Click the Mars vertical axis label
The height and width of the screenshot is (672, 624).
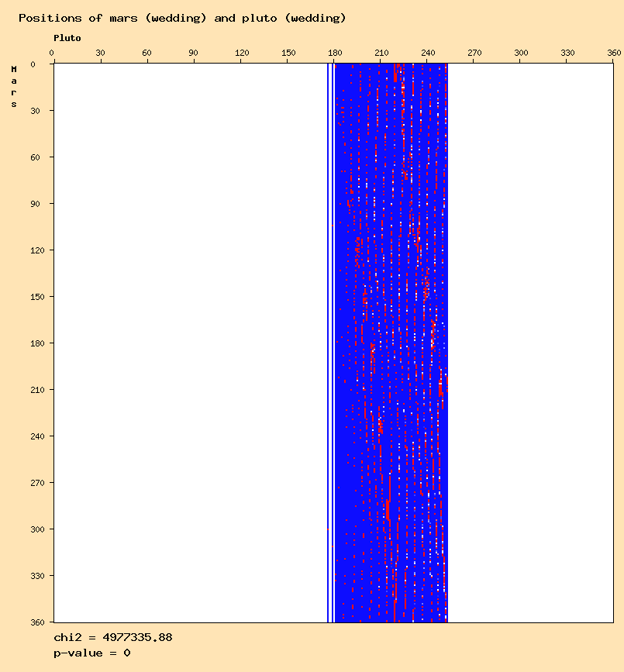tap(14, 87)
